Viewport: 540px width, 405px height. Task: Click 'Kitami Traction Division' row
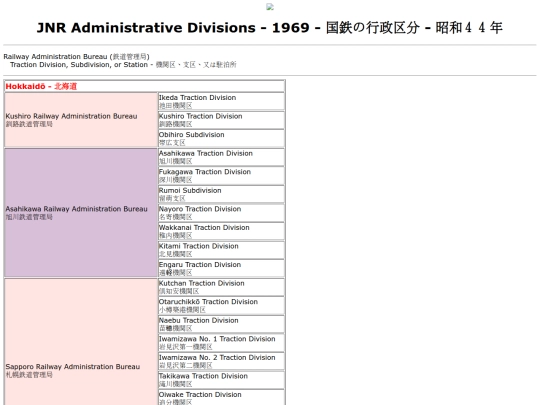click(x=221, y=250)
